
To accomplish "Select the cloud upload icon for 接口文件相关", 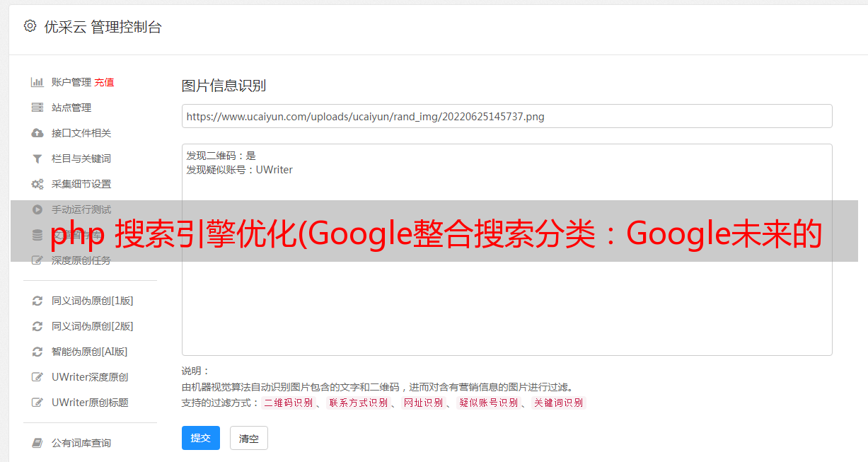I will pos(37,133).
